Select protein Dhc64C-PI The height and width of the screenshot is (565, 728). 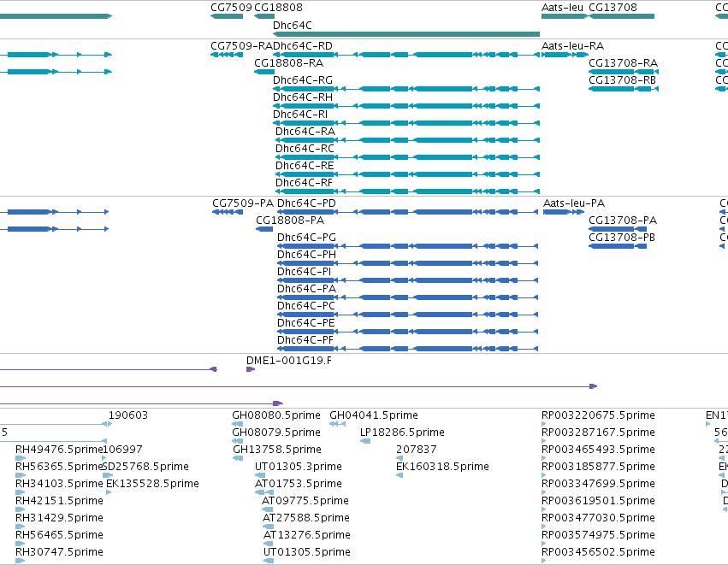(x=304, y=272)
